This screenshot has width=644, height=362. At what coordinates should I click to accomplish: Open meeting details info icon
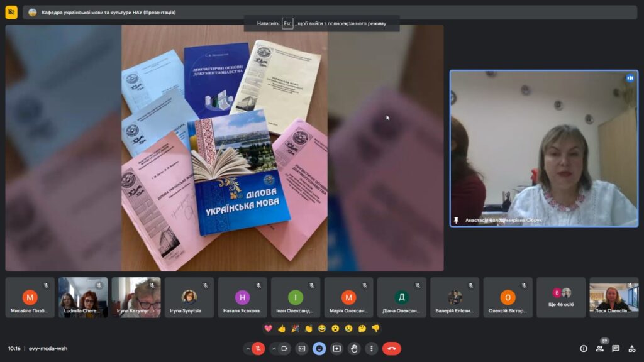click(583, 348)
